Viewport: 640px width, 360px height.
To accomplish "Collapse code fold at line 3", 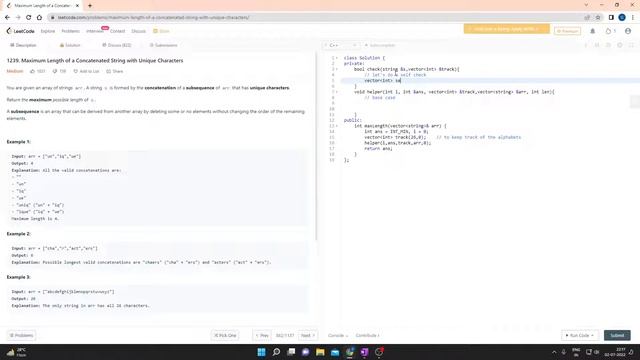I will pyautogui.click(x=337, y=69).
